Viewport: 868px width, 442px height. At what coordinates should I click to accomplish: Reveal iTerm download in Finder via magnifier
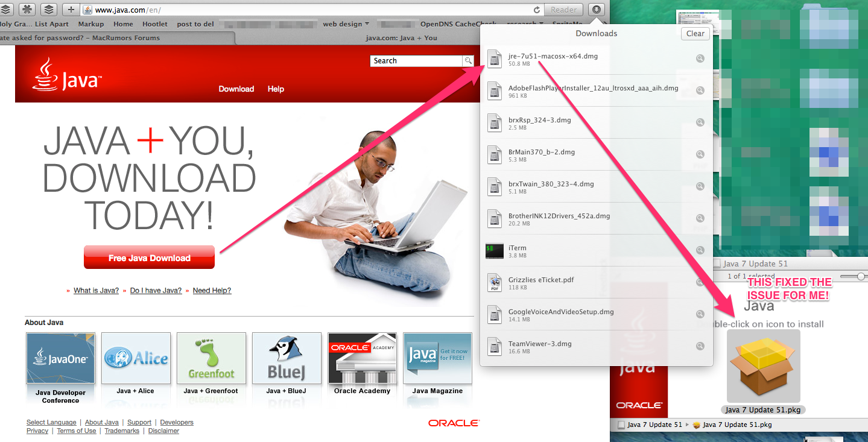(x=700, y=250)
